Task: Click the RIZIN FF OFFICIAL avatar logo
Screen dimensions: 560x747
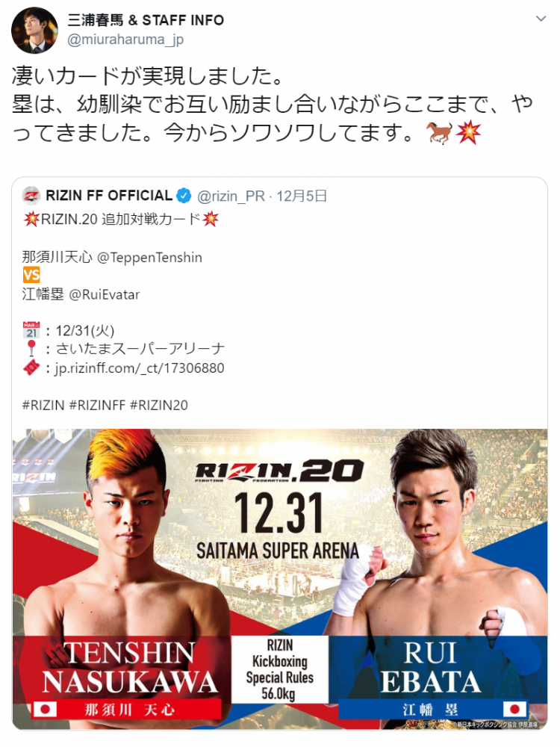Action: click(31, 195)
